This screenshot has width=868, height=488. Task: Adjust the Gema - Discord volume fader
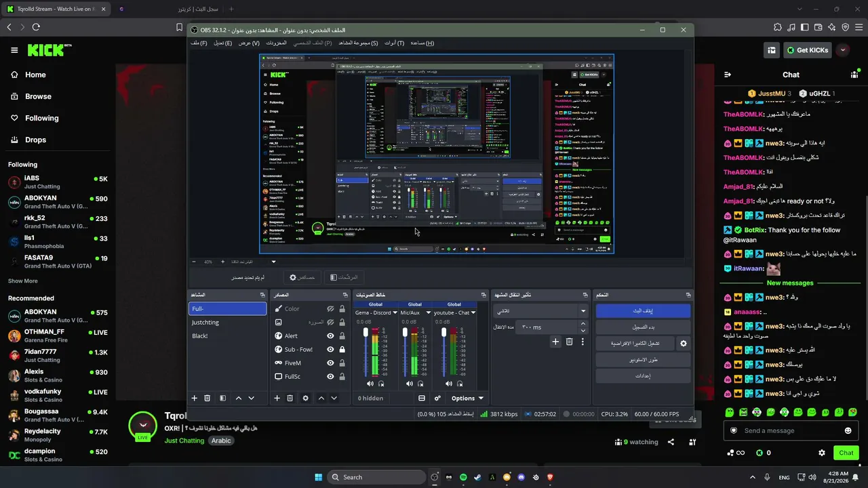click(x=366, y=333)
